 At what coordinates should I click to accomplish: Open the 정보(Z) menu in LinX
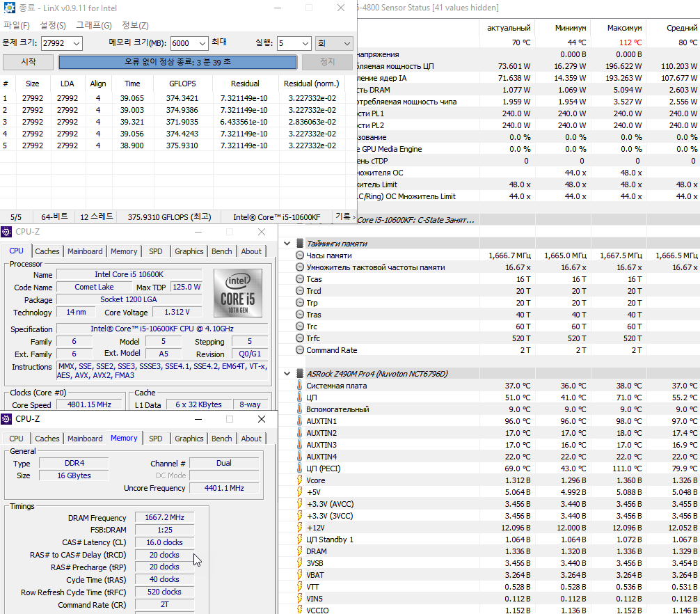click(135, 26)
